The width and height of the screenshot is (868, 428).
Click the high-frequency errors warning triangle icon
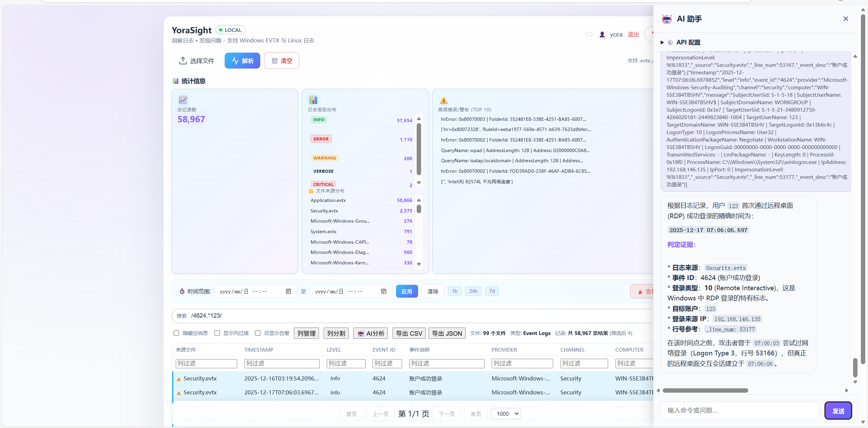pyautogui.click(x=444, y=100)
